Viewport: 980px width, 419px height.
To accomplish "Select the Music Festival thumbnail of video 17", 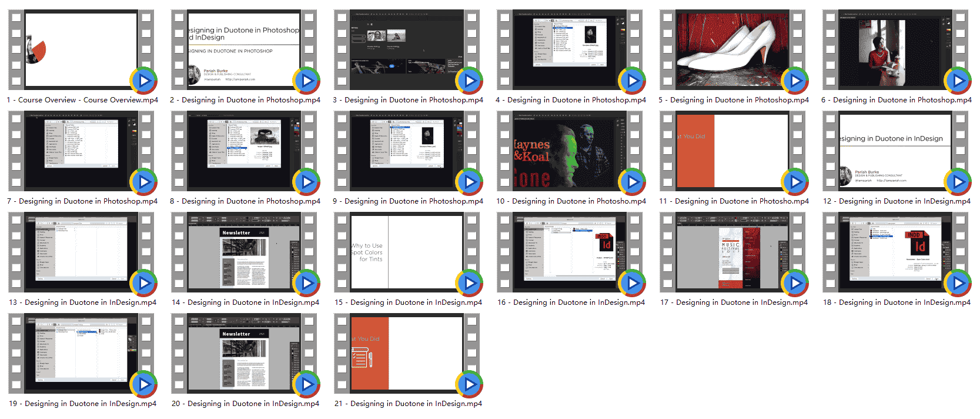I will pos(733,252).
